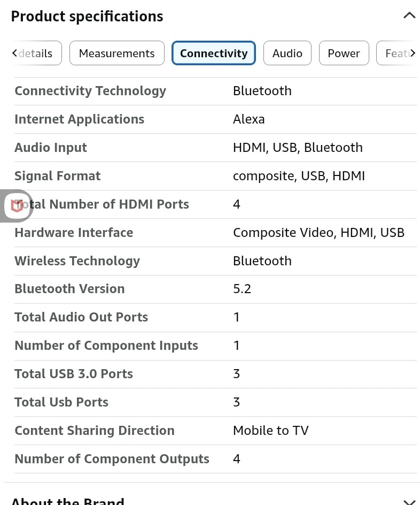Screen dimensions: 420x505
Task: Click the Internet Applications Alexa value
Action: coord(248,119)
